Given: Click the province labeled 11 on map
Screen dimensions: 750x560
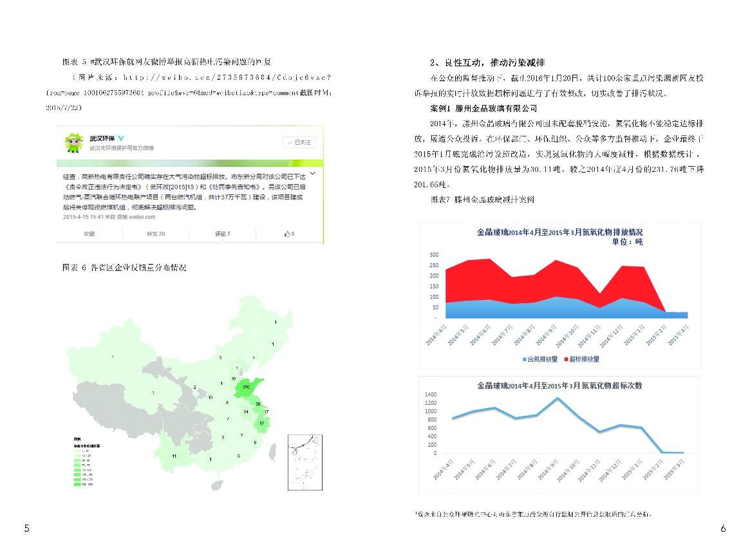Looking at the screenshot, I should tap(174, 456).
